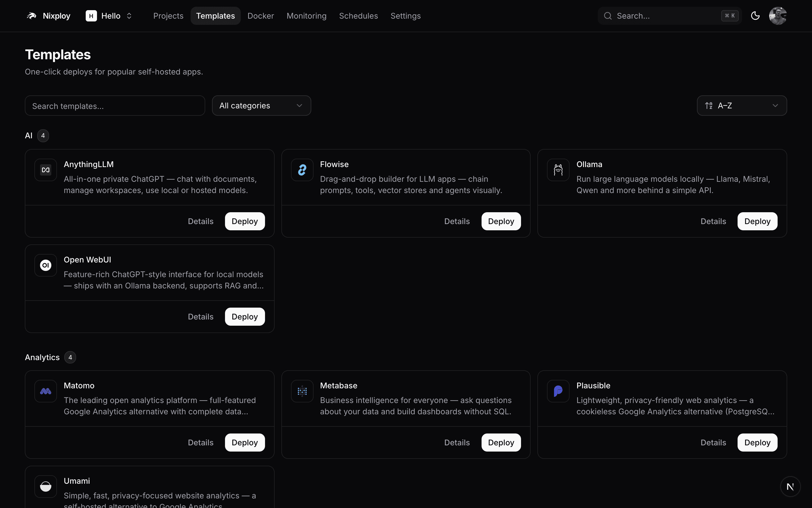
Task: View Details for Matomo
Action: click(201, 443)
